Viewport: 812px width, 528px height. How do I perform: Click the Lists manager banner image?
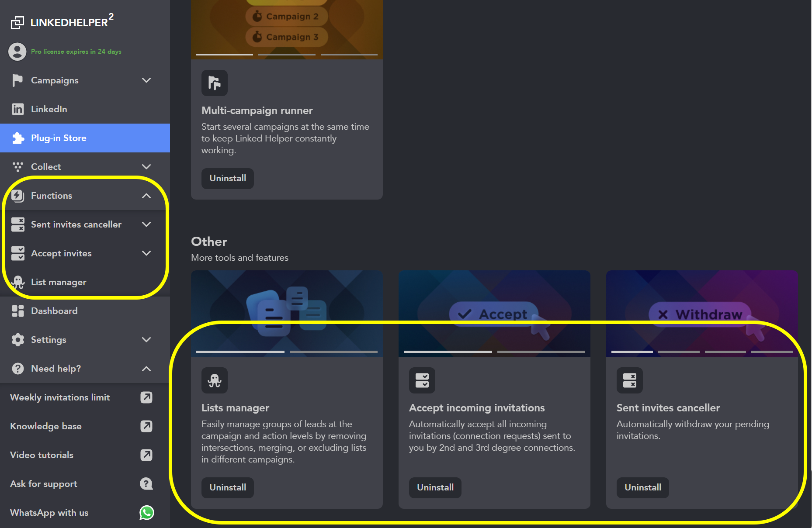(x=287, y=313)
